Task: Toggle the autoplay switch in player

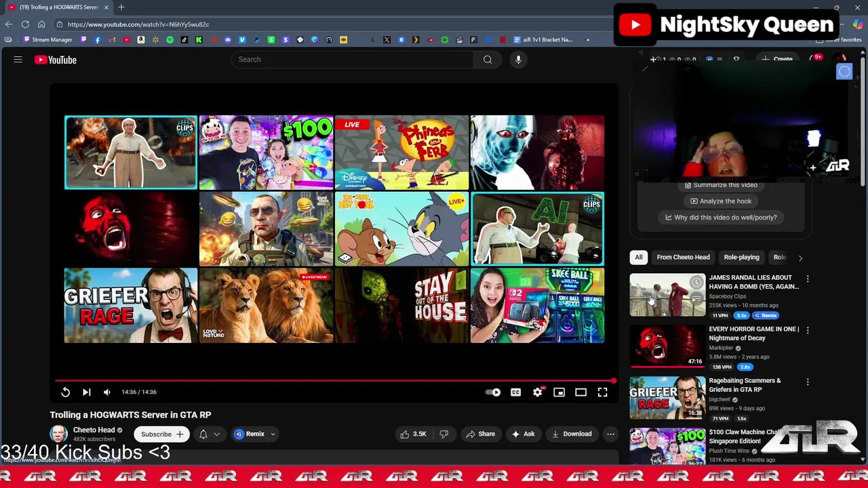Action: 494,392
